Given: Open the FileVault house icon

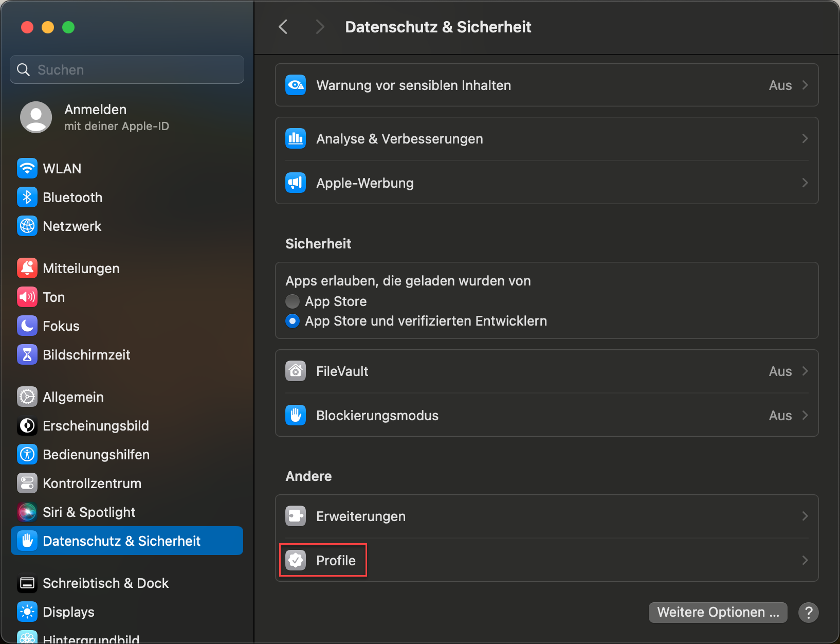Looking at the screenshot, I should point(296,371).
